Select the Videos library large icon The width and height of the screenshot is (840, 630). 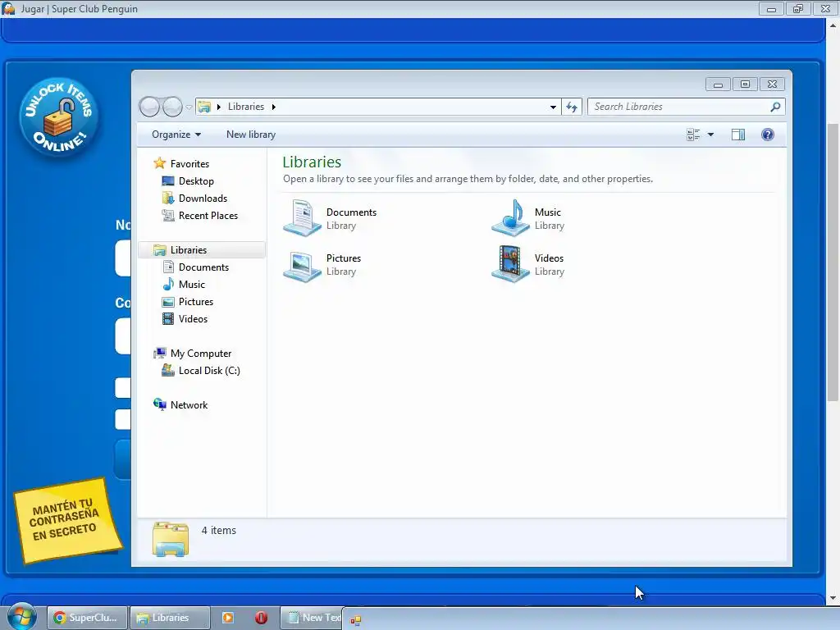[510, 264]
